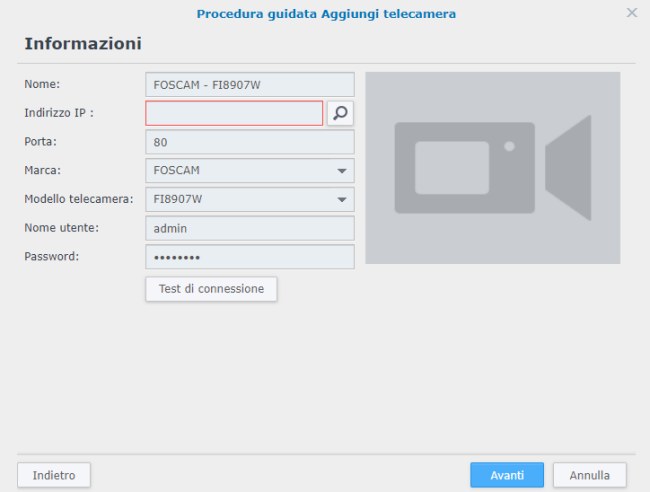
Task: Click the Informazioni heading
Action: [83, 44]
